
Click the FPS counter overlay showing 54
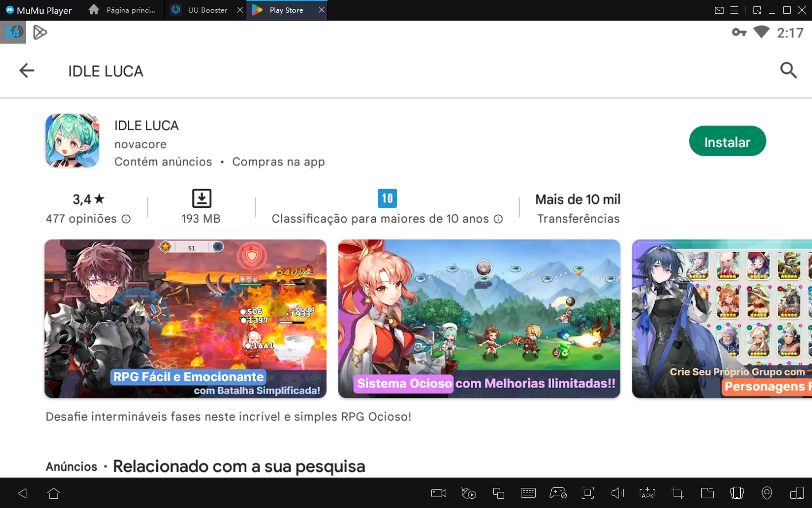point(13,32)
